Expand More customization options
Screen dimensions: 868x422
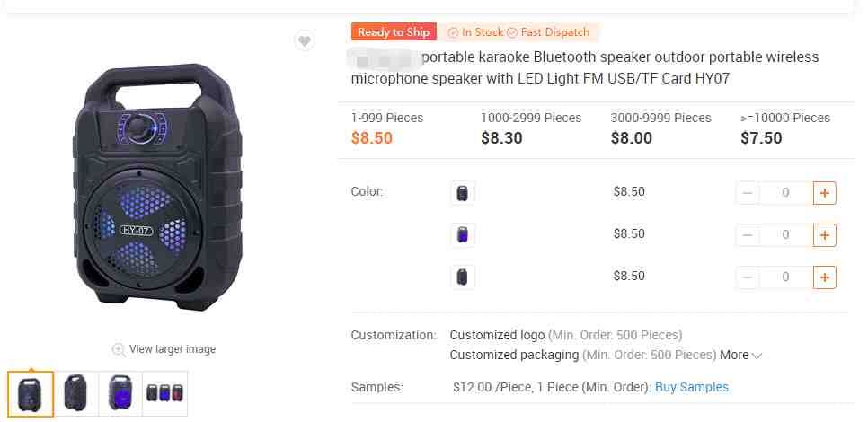click(741, 355)
